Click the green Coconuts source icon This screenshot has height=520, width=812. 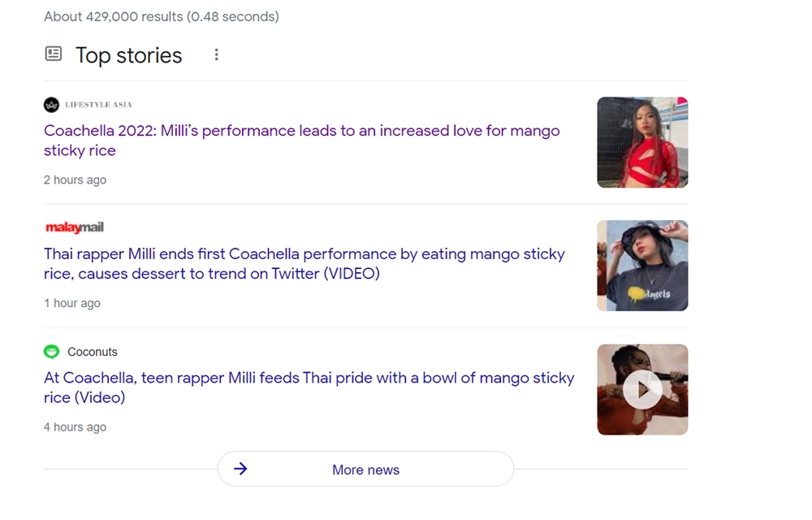pyautogui.click(x=52, y=352)
